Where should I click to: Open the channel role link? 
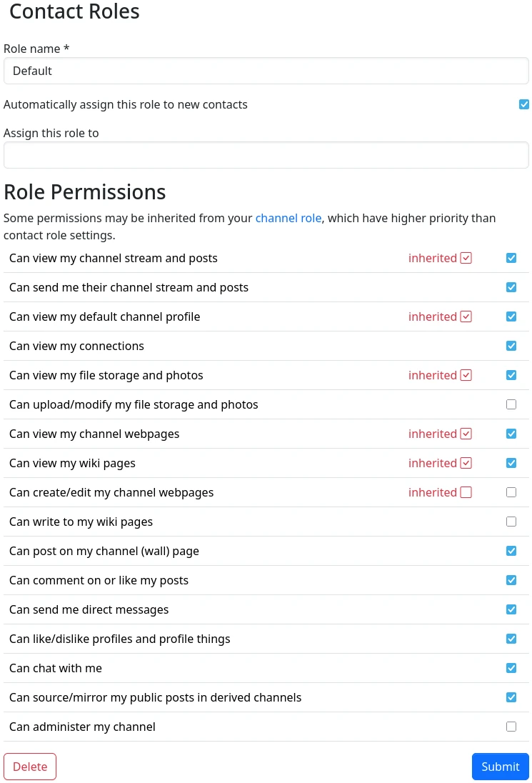288,218
